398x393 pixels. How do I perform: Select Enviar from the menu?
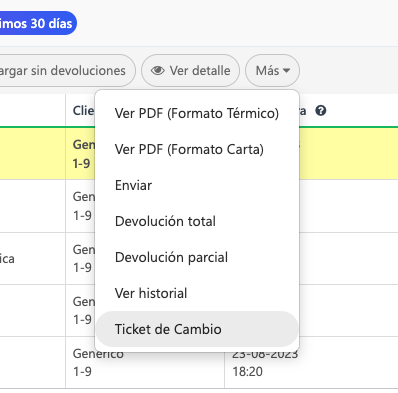click(x=197, y=185)
